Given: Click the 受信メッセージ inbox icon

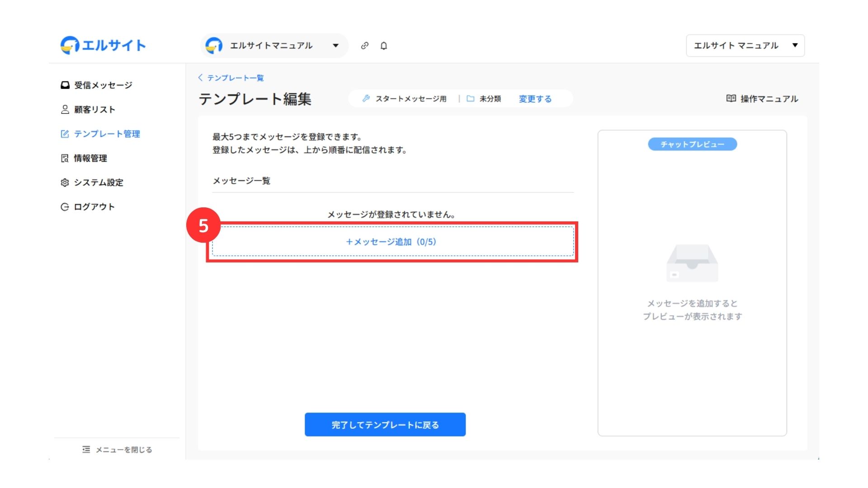Looking at the screenshot, I should tap(65, 85).
